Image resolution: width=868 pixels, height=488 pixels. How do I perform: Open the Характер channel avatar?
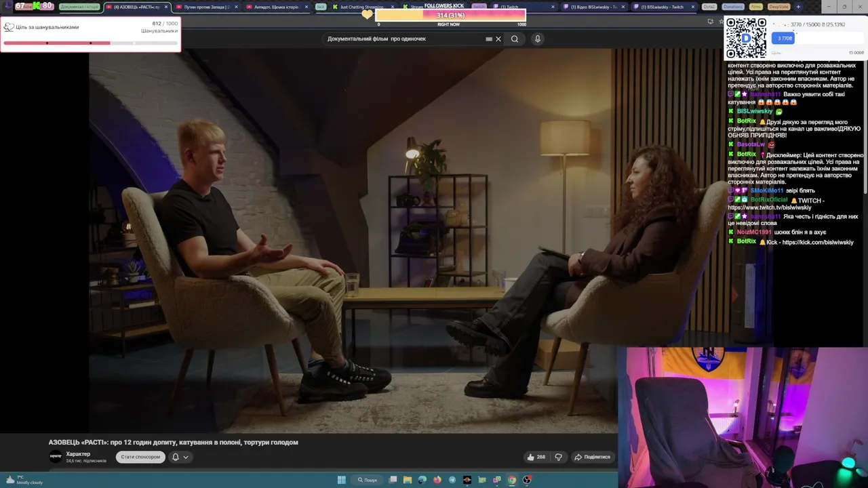click(x=56, y=457)
